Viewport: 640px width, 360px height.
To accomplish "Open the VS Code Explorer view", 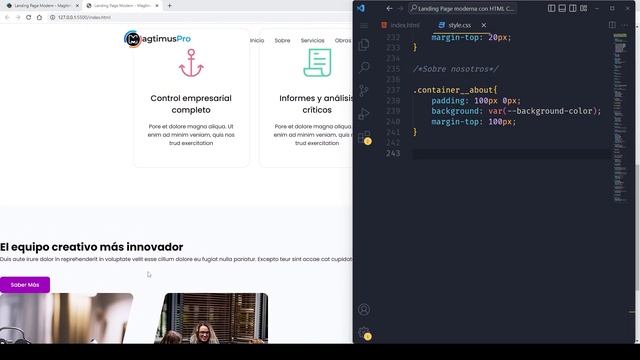I will click(x=364, y=44).
